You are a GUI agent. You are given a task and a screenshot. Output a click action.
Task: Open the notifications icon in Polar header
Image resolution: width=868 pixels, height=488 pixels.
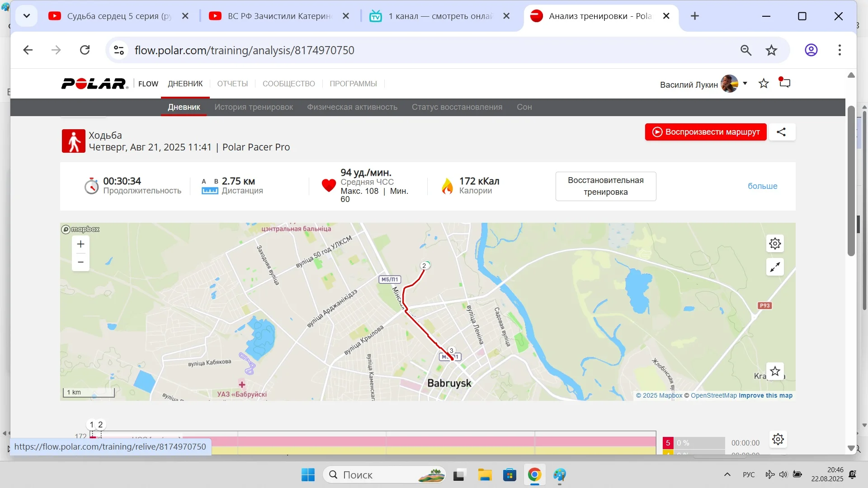(x=785, y=83)
